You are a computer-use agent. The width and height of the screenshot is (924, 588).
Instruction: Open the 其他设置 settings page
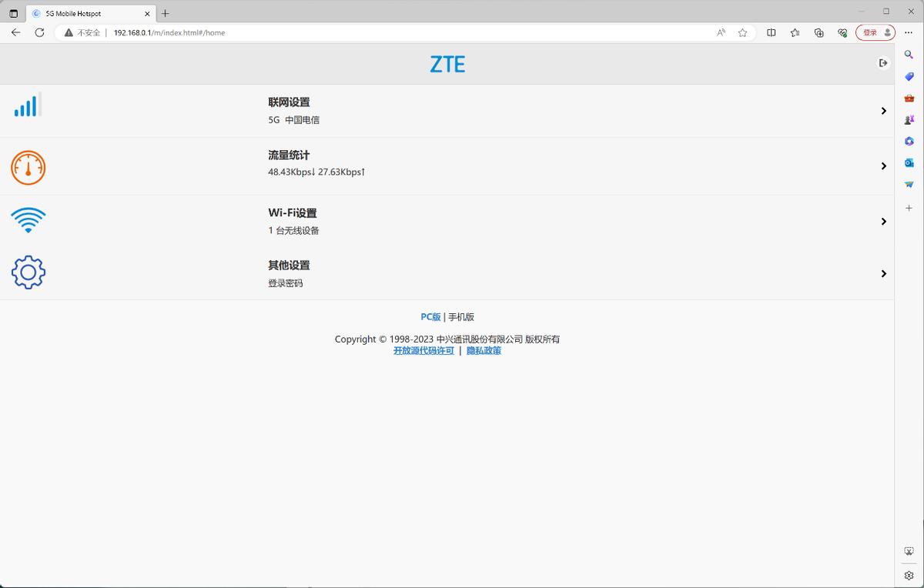(x=883, y=273)
